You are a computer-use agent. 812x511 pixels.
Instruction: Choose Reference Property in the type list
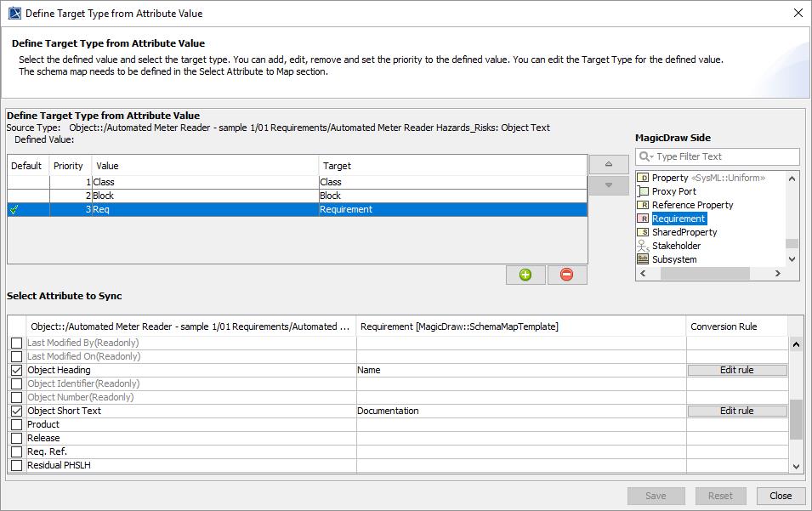click(692, 205)
